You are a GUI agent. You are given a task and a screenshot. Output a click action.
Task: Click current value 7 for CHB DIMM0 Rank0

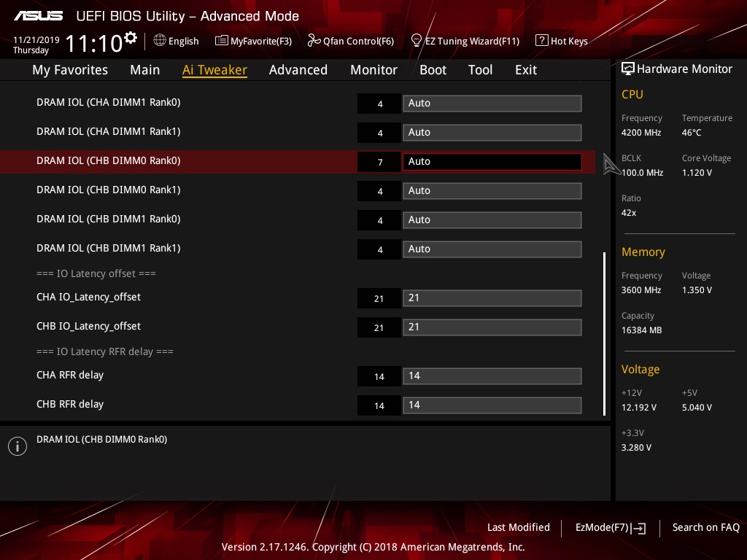tap(379, 163)
